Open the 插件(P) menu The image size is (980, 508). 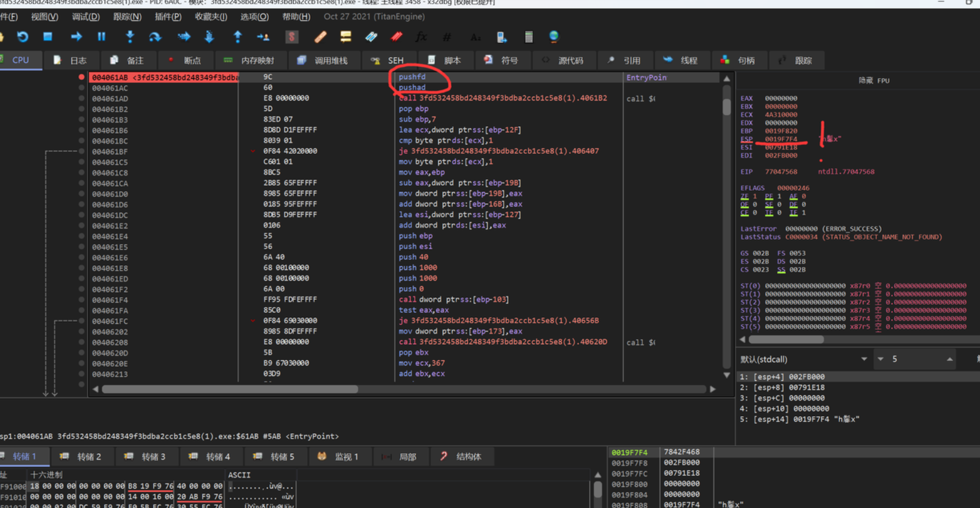point(168,17)
